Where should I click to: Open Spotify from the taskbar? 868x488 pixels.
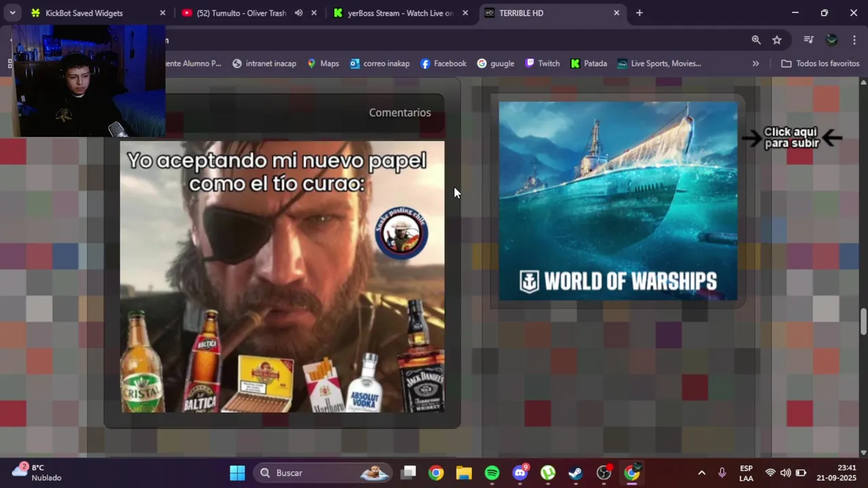click(x=492, y=473)
